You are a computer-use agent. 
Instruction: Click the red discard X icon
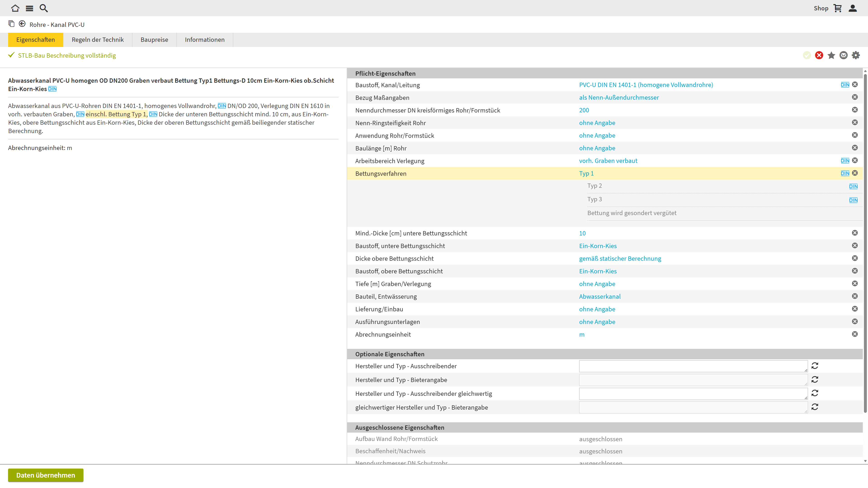click(819, 55)
